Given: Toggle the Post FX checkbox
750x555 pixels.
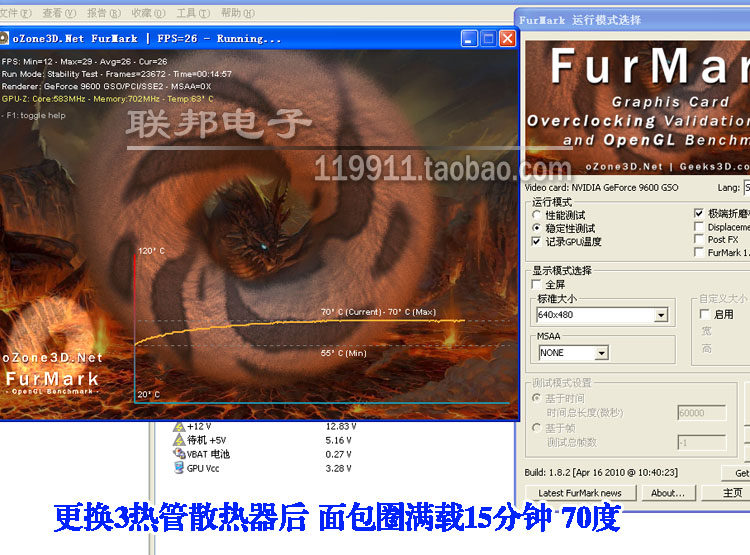Looking at the screenshot, I should (x=699, y=240).
